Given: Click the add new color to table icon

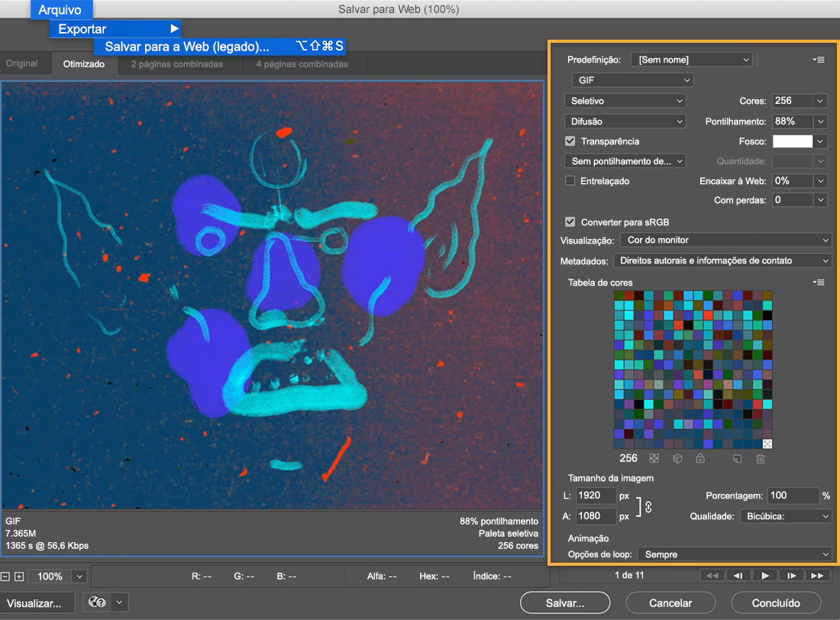Looking at the screenshot, I should 738,459.
